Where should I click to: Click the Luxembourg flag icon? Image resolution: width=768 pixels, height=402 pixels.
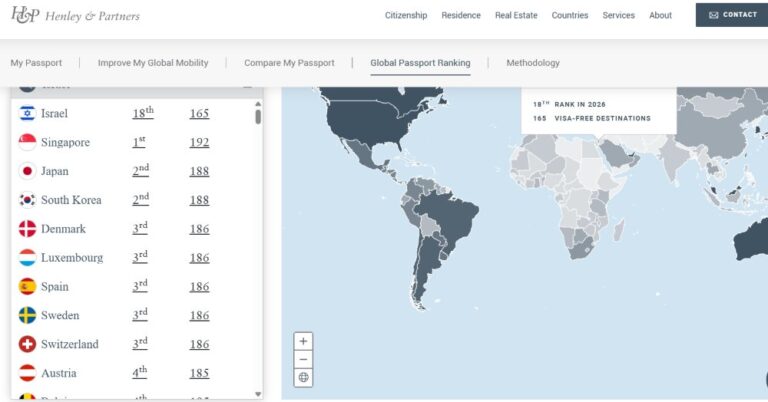(27, 258)
